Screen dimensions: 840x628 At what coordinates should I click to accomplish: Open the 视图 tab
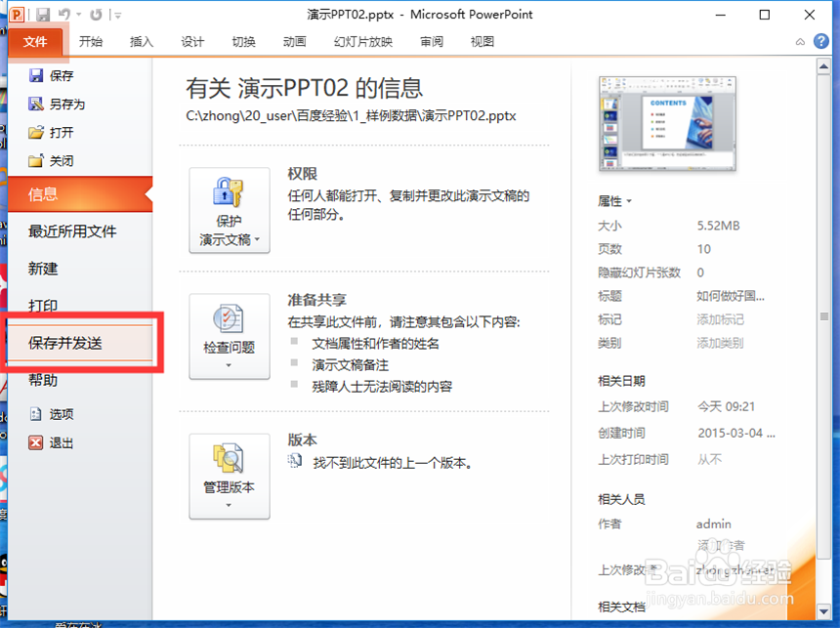(483, 42)
